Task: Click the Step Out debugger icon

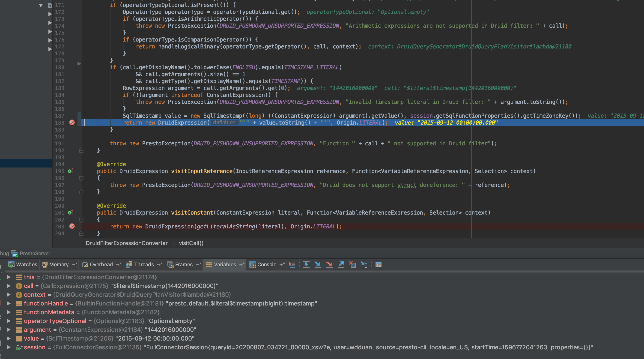Action: tap(341, 264)
